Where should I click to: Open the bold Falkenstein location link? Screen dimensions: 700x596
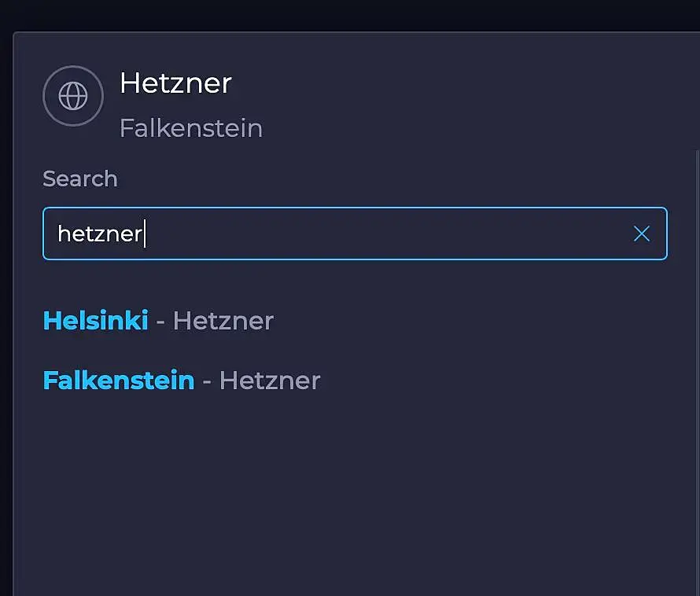[x=118, y=381]
